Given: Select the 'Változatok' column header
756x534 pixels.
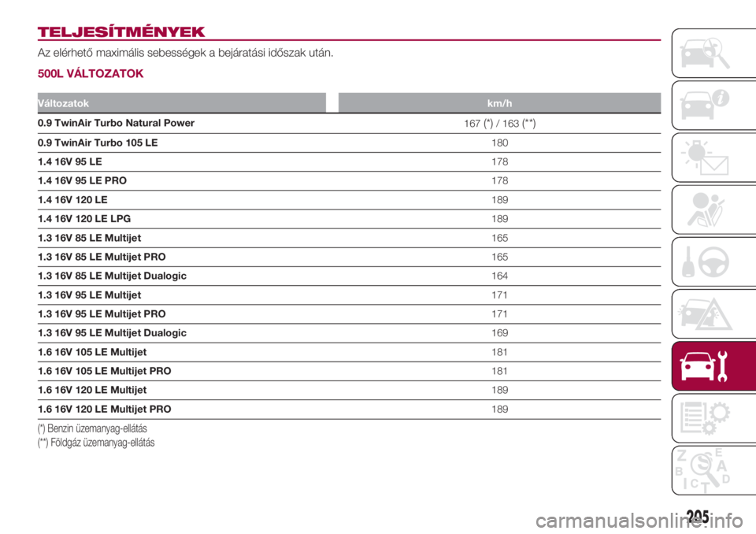Looking at the screenshot, I should (182, 103).
